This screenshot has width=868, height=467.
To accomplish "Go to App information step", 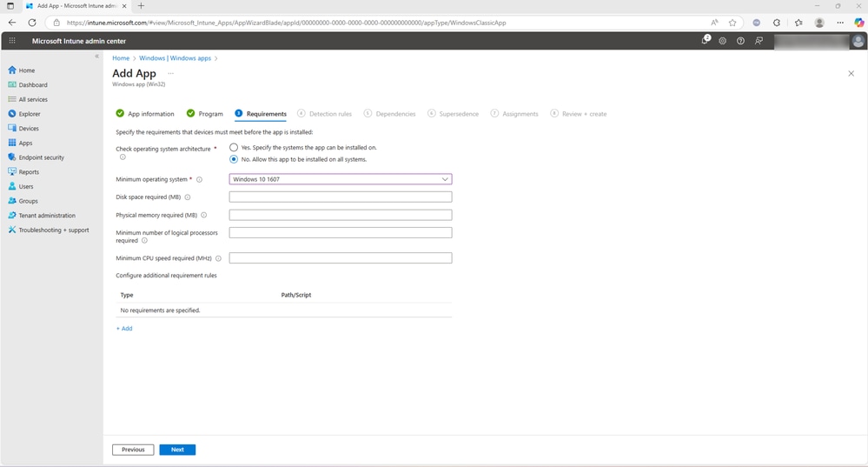I will coord(145,114).
